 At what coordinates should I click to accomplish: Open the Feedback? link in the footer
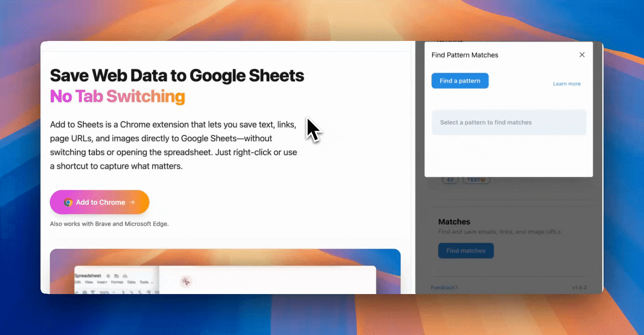click(x=444, y=288)
